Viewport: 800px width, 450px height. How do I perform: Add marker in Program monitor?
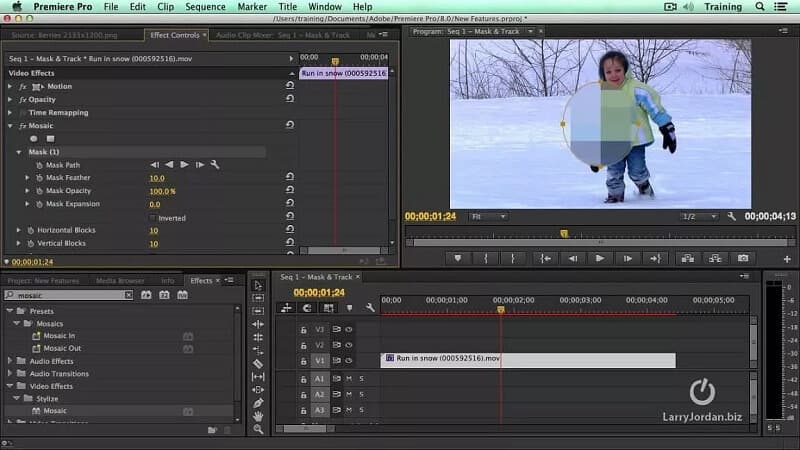point(458,259)
